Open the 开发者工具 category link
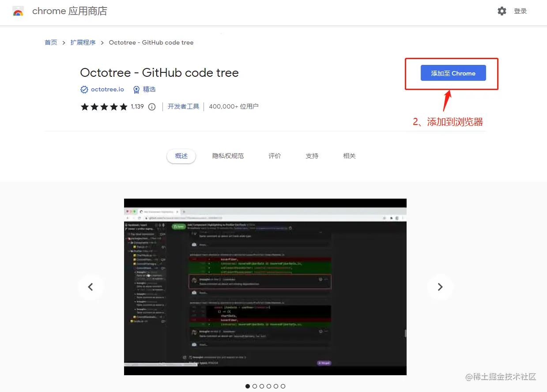 (183, 106)
